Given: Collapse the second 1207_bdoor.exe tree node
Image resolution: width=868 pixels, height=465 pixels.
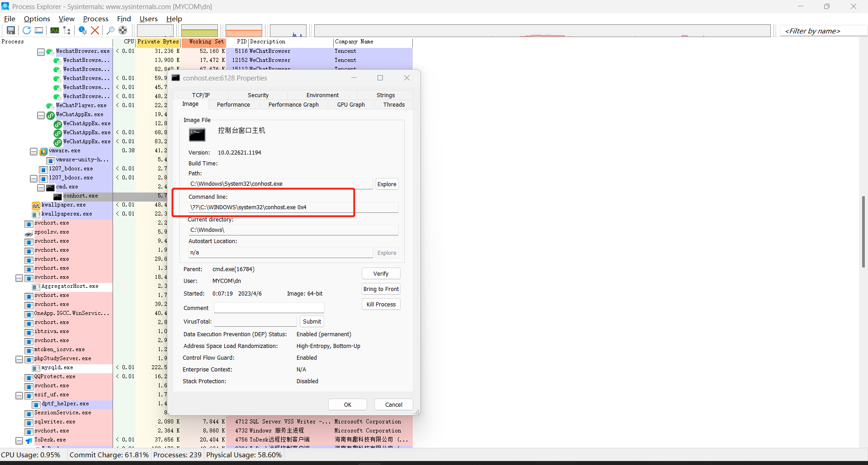Looking at the screenshot, I should tap(33, 178).
